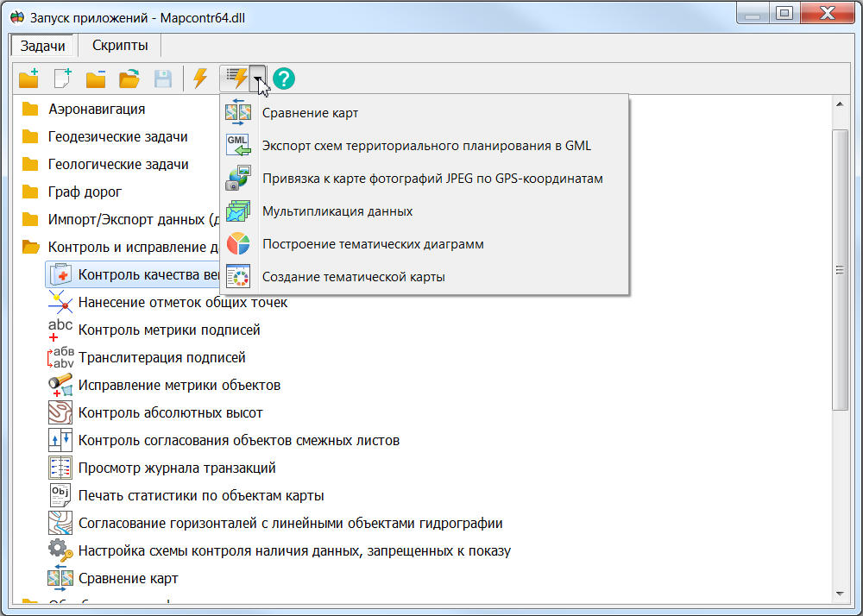Viewport: 863px width, 616px height.
Task: Click the new document icon in toolbar
Action: click(x=62, y=79)
